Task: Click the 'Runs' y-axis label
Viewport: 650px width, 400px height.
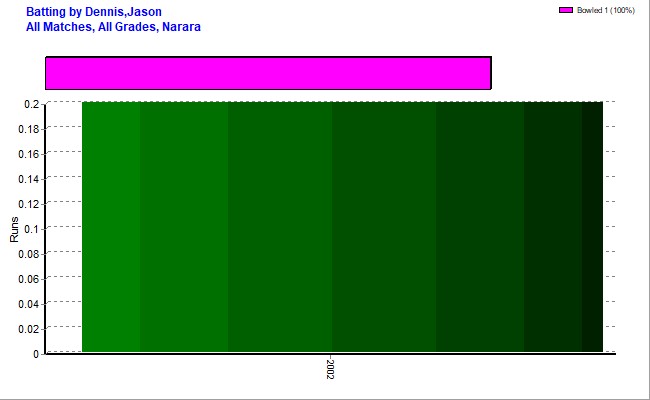Action: tap(14, 228)
